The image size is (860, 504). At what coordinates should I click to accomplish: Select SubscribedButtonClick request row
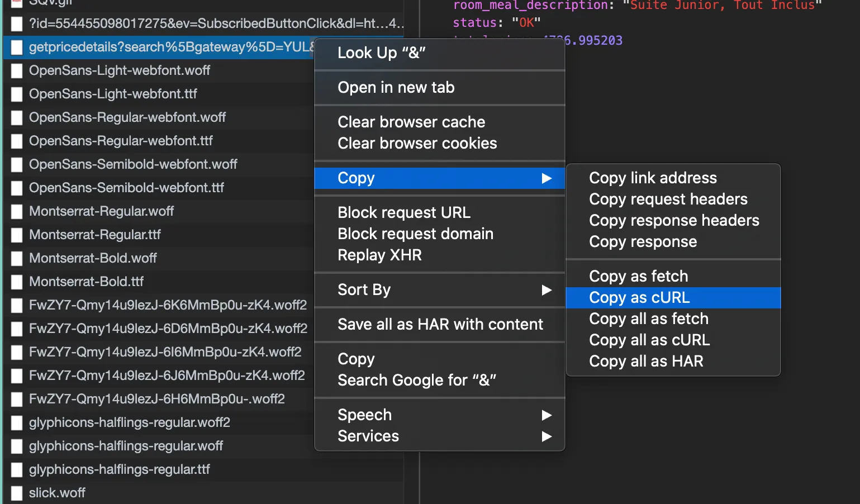pyautogui.click(x=203, y=24)
